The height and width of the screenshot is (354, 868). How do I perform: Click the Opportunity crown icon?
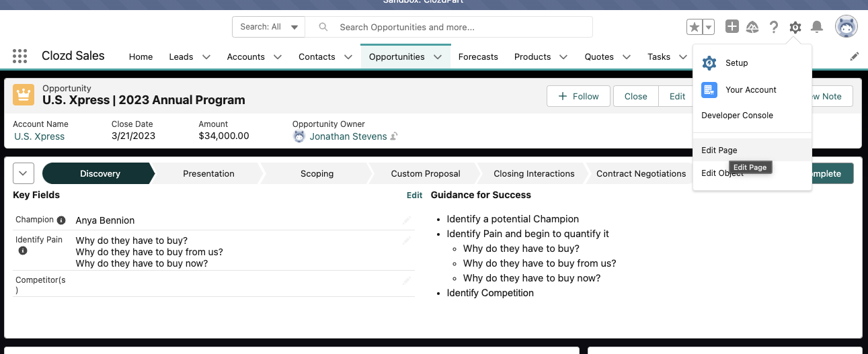[24, 95]
